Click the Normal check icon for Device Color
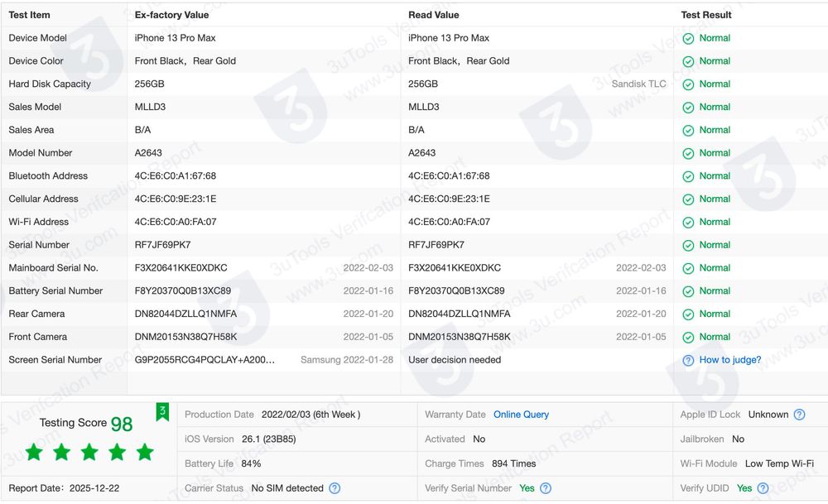Screen dimensions: 828x504 click(x=688, y=62)
